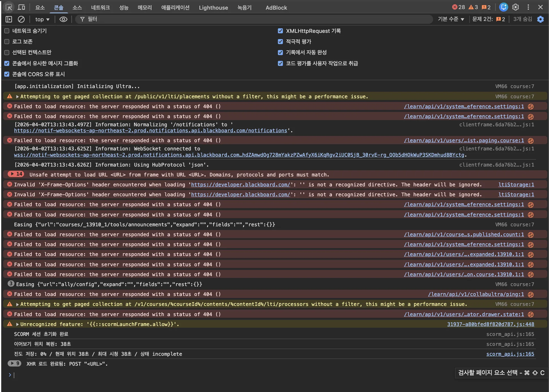Open DevTools settings gear in top bar
The width and height of the screenshot is (549, 392).
pyautogui.click(x=516, y=7)
